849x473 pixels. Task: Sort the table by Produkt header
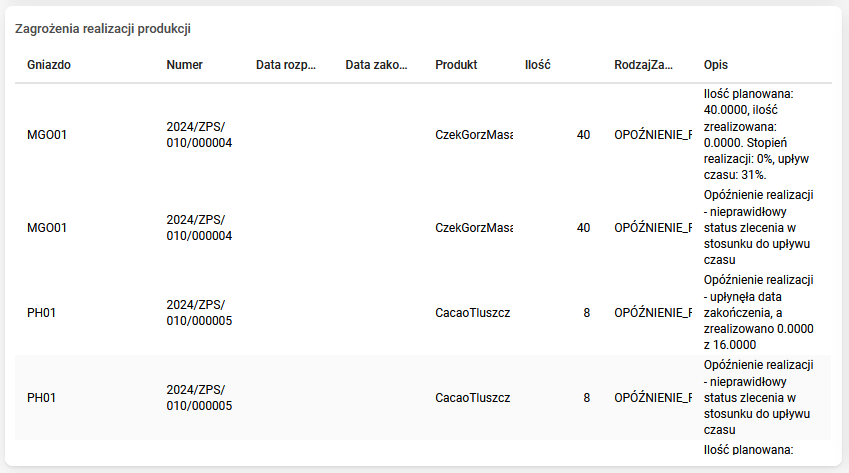456,65
